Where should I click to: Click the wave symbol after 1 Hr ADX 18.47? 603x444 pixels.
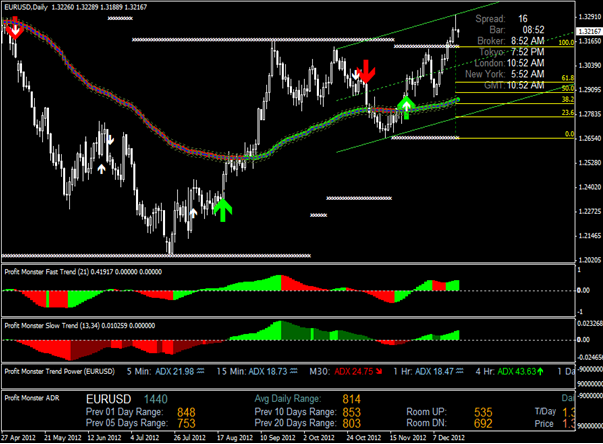pos(459,371)
